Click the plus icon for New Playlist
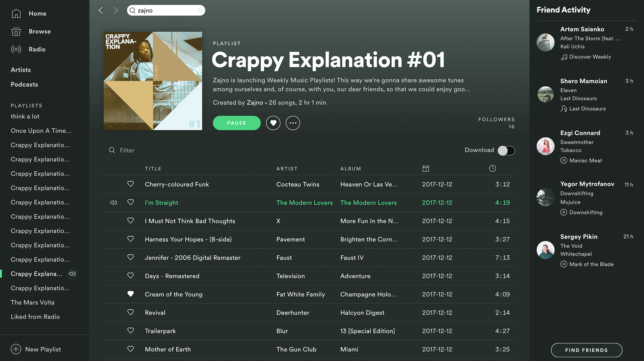Screen dimensions: 644x361 [16, 349]
